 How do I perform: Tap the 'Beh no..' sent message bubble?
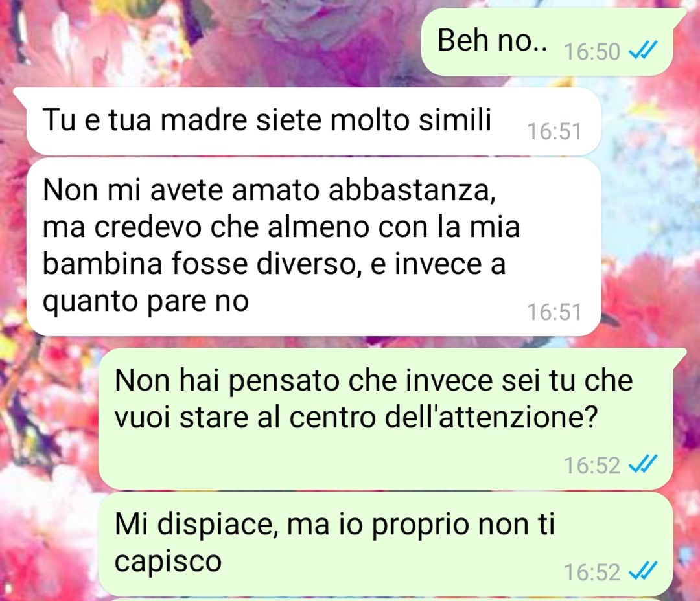click(x=547, y=41)
